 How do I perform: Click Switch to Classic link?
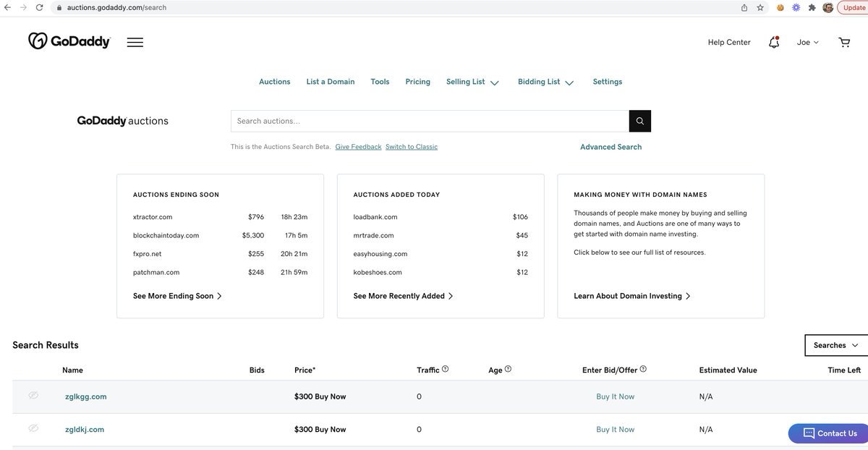412,147
